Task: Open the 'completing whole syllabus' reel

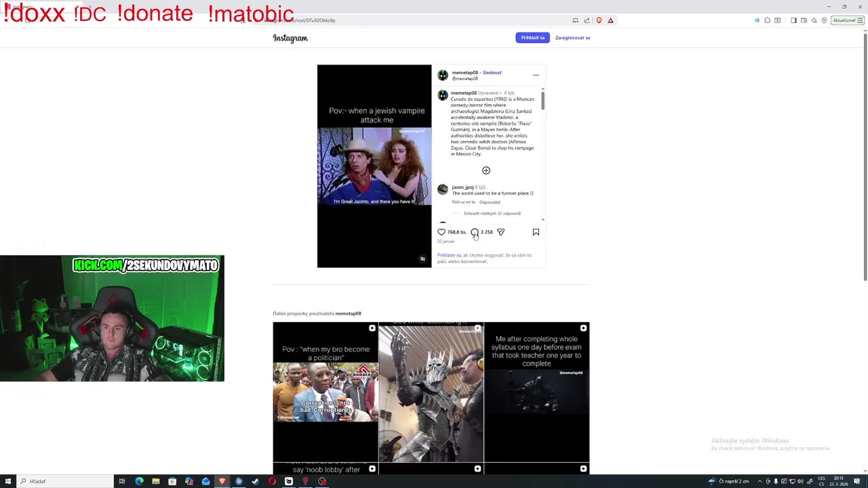Action: tap(537, 392)
